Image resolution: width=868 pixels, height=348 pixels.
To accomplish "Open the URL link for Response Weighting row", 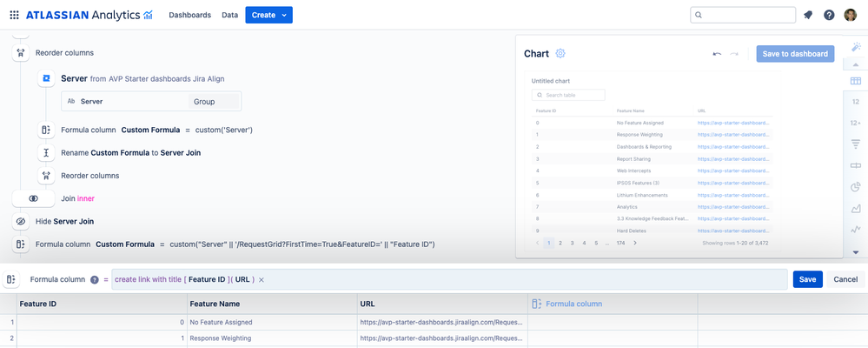I will [x=733, y=135].
